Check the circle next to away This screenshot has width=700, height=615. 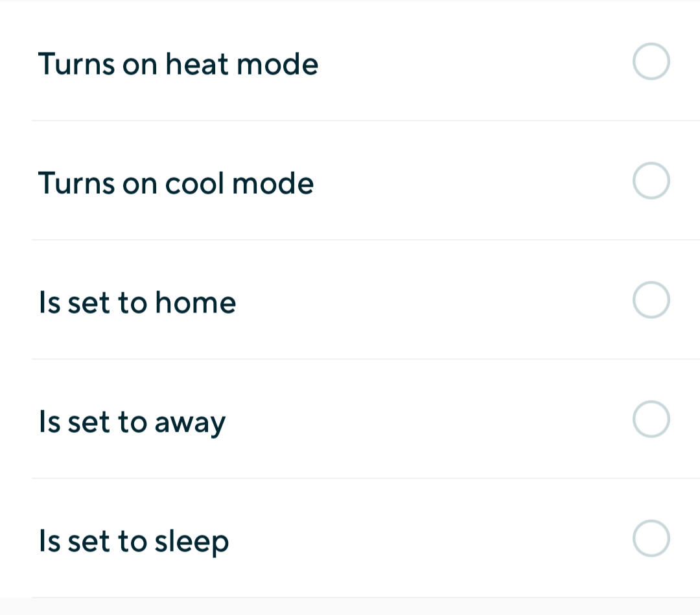[651, 419]
